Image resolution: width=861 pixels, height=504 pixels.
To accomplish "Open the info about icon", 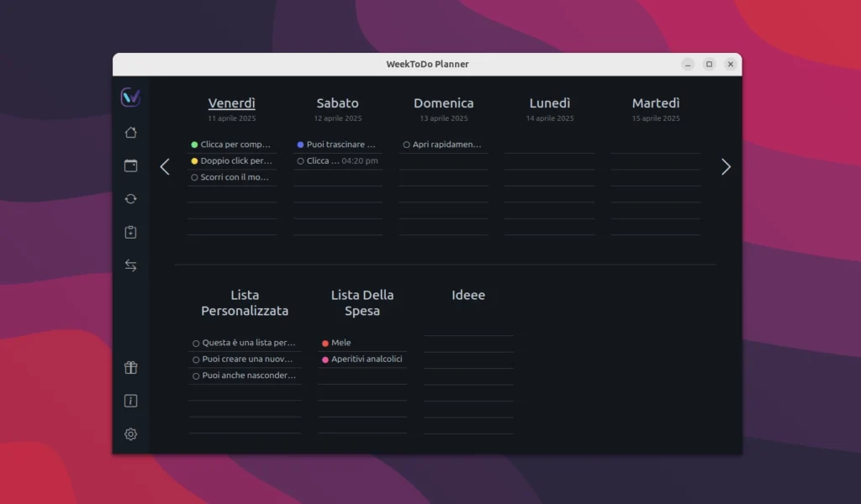I will click(x=130, y=401).
